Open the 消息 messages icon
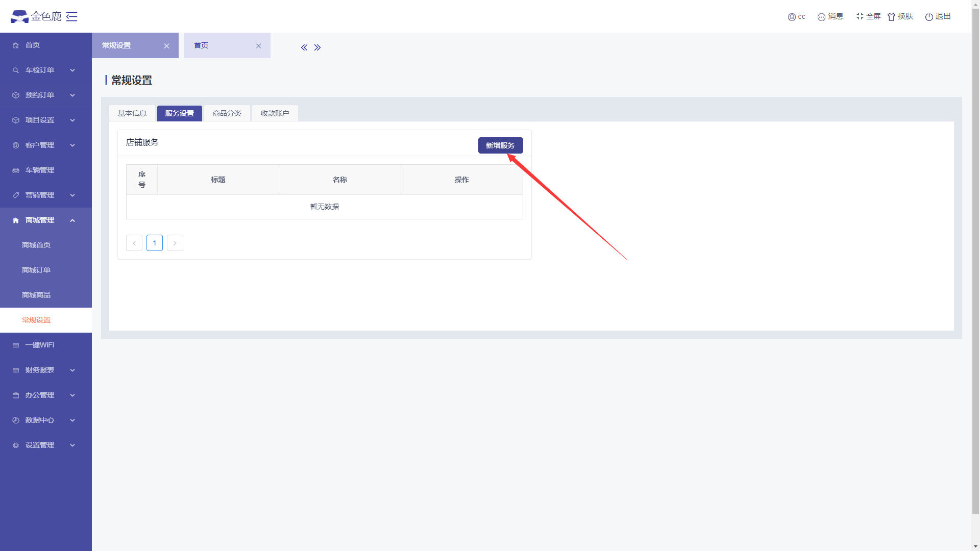 (821, 17)
